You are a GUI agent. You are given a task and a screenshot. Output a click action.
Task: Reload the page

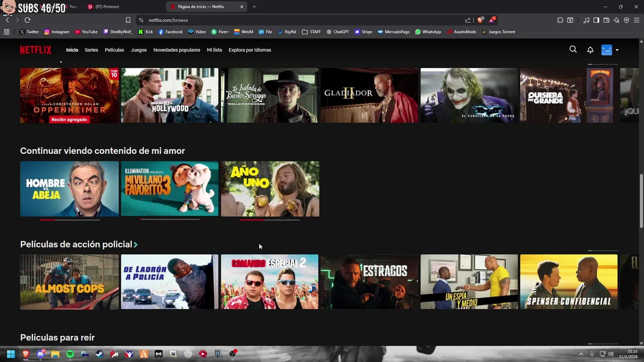(x=27, y=20)
